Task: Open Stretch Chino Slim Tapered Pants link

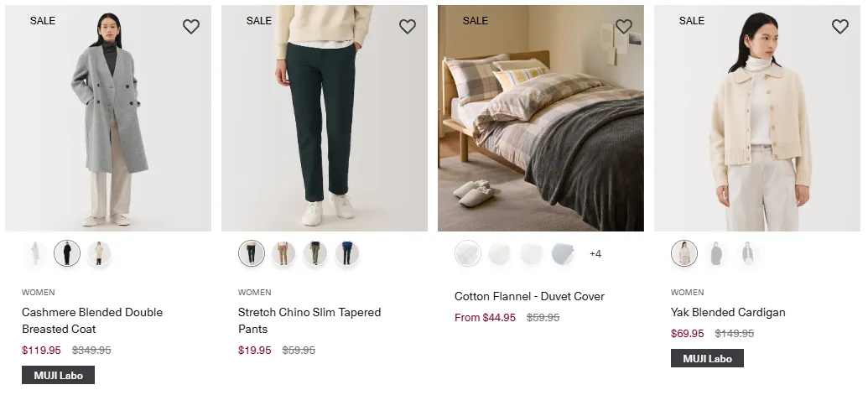Action: click(x=309, y=320)
